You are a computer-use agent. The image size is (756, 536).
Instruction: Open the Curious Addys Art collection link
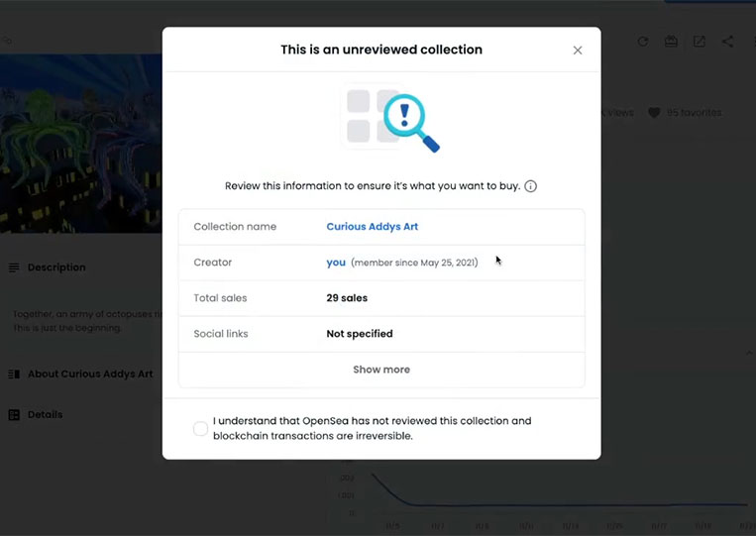(373, 227)
